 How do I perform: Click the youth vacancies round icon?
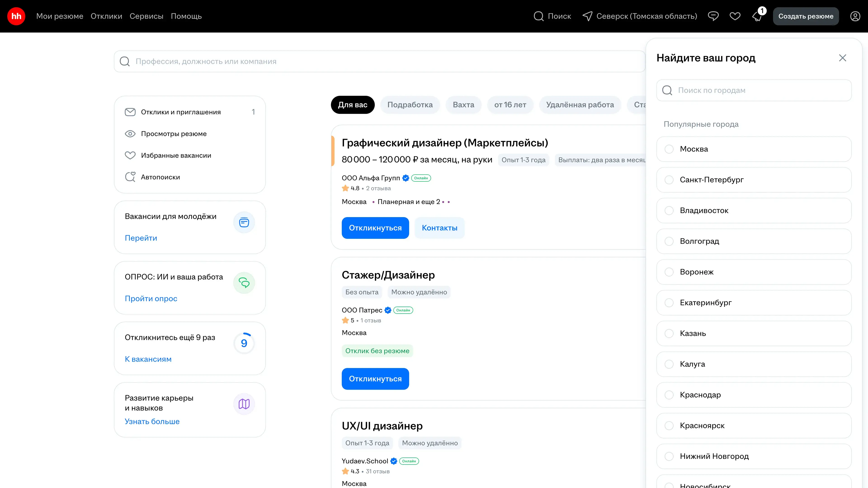point(244,222)
